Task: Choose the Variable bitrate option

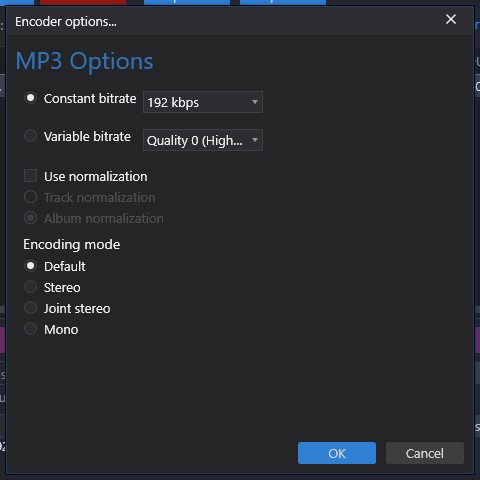Action: [30, 136]
